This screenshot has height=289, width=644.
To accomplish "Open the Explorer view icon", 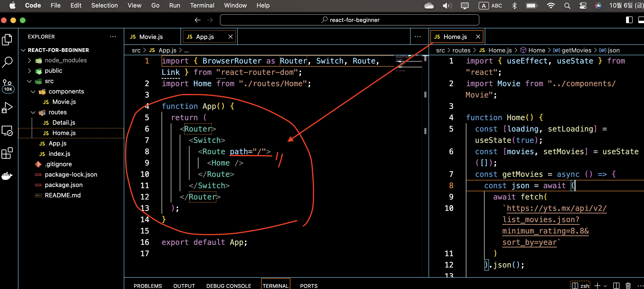I will tap(7, 39).
